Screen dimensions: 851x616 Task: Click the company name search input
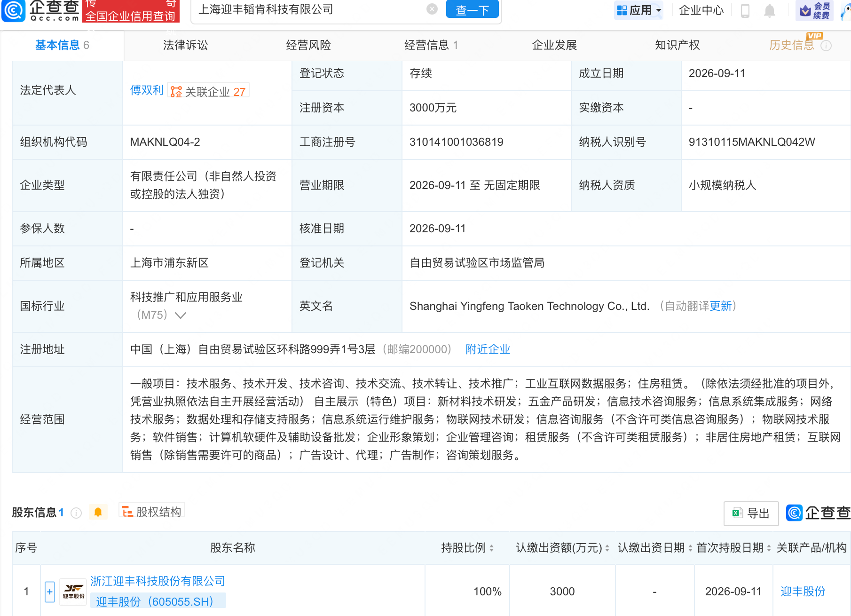(310, 9)
